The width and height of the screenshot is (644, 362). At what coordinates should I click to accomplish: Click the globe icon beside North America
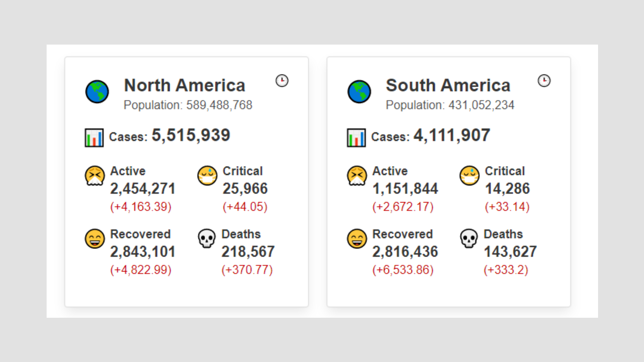[x=97, y=92]
